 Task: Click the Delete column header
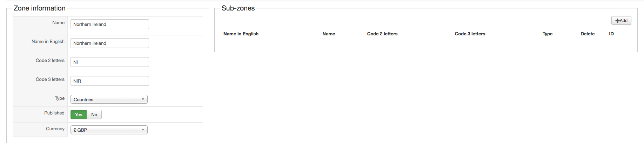(x=588, y=34)
